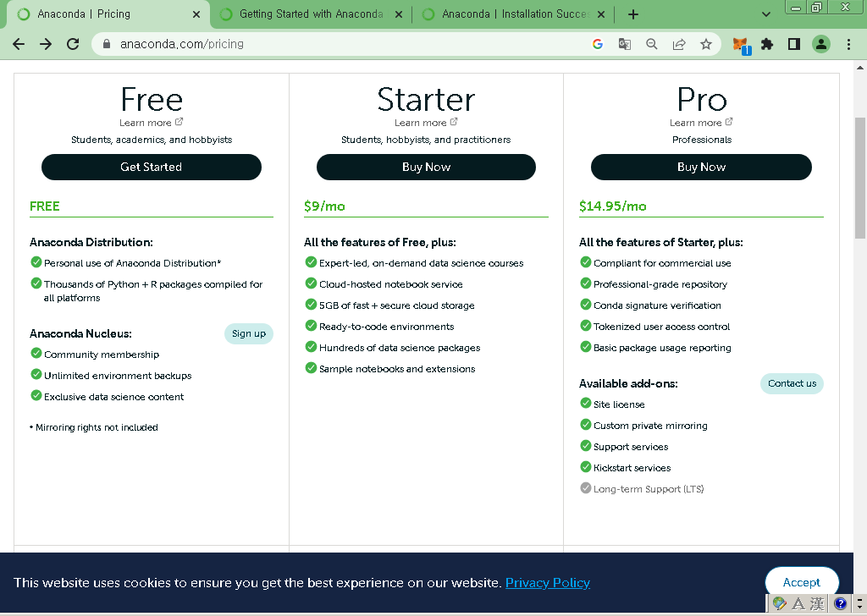Click the Ready-to-code environments text

coord(386,327)
